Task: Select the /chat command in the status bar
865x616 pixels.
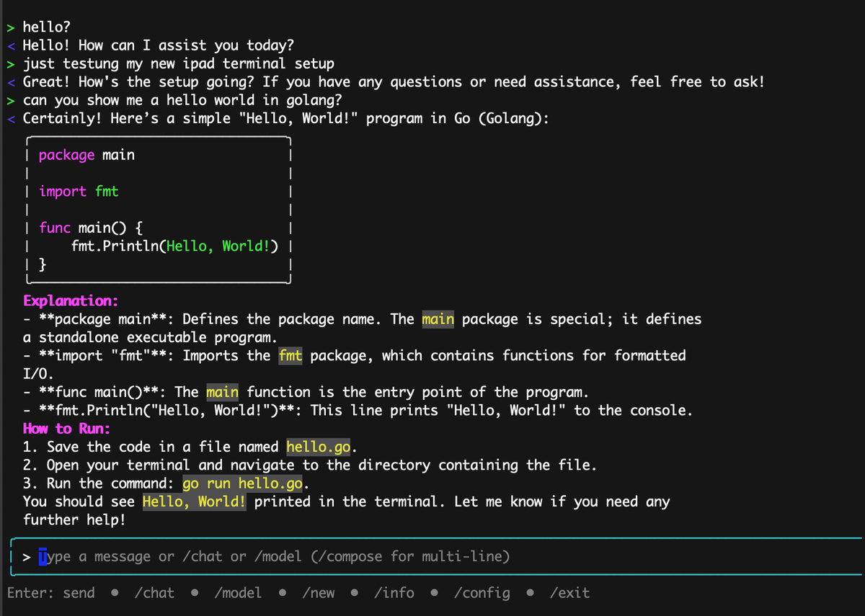Action: click(x=154, y=592)
